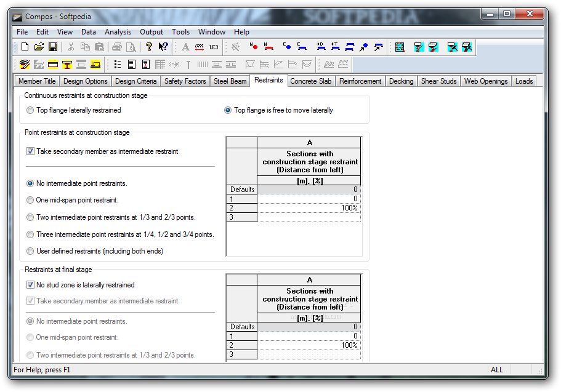Activate the context help arrow-question icon
Viewport: 561px width, 392px height.
[163, 47]
